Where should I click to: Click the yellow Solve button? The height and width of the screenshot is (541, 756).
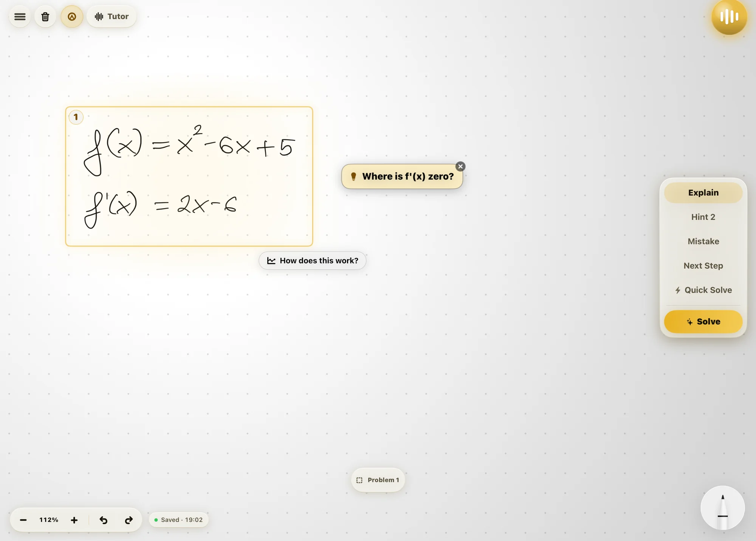703,322
